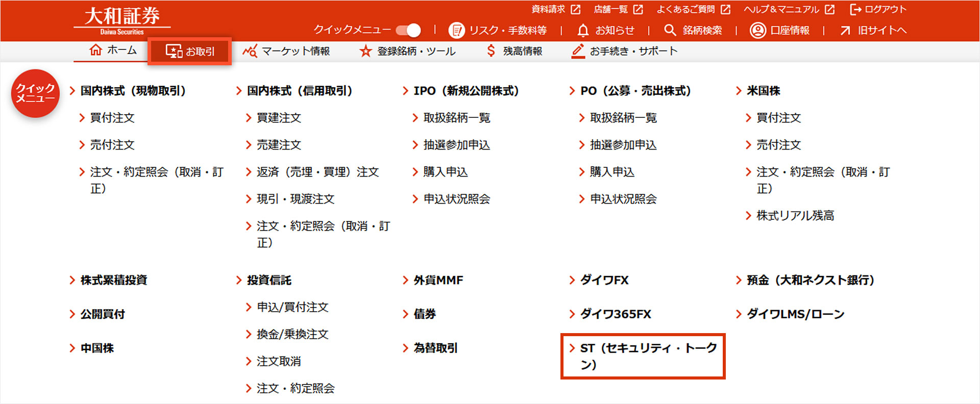
Task: Open the マーケット情報 menu
Action: [286, 51]
